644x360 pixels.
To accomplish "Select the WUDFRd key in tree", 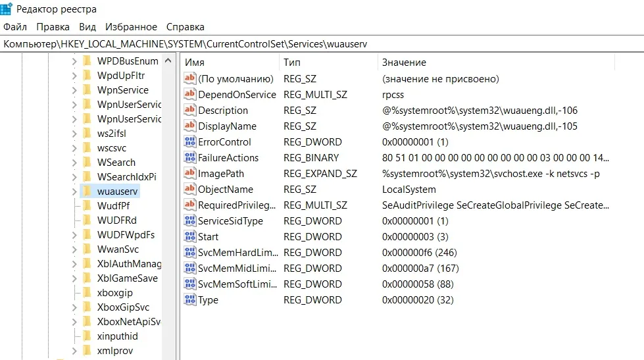I will click(116, 220).
